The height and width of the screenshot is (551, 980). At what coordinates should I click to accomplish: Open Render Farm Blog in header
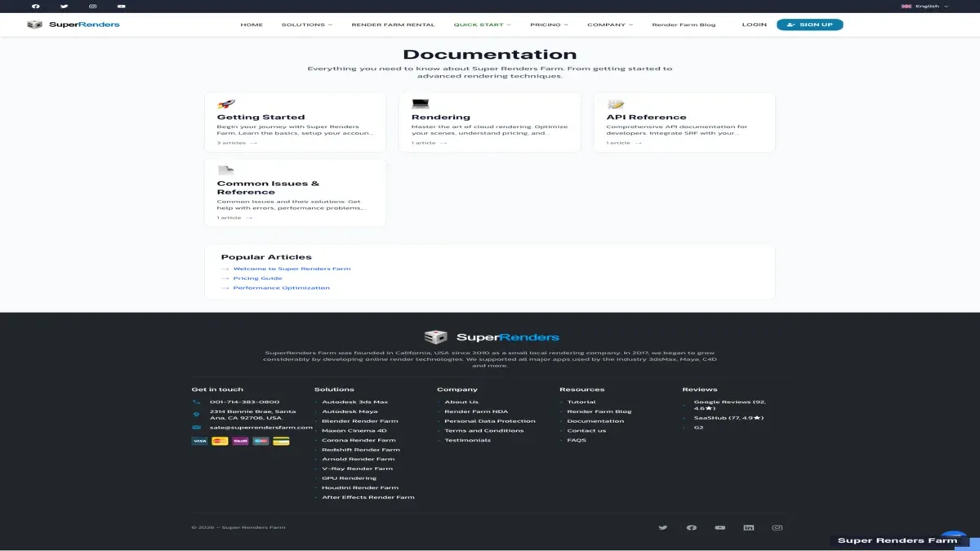[684, 24]
